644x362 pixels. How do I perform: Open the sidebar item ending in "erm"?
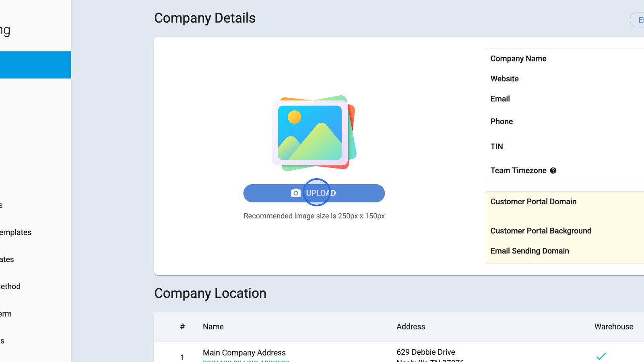point(6,314)
